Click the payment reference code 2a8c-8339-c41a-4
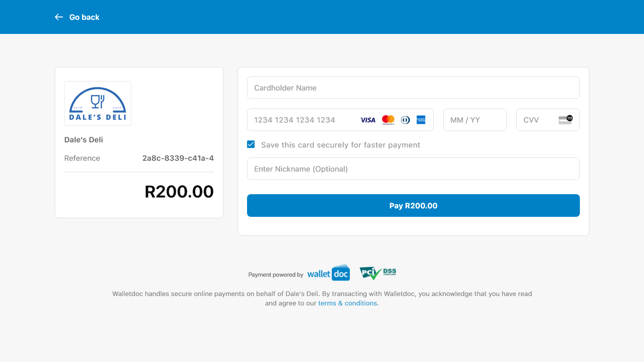Image resolution: width=644 pixels, height=362 pixels. point(178,158)
